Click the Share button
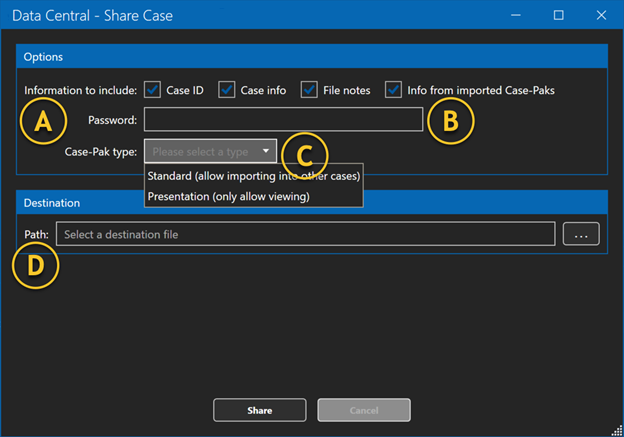The image size is (624, 437). [x=260, y=410]
